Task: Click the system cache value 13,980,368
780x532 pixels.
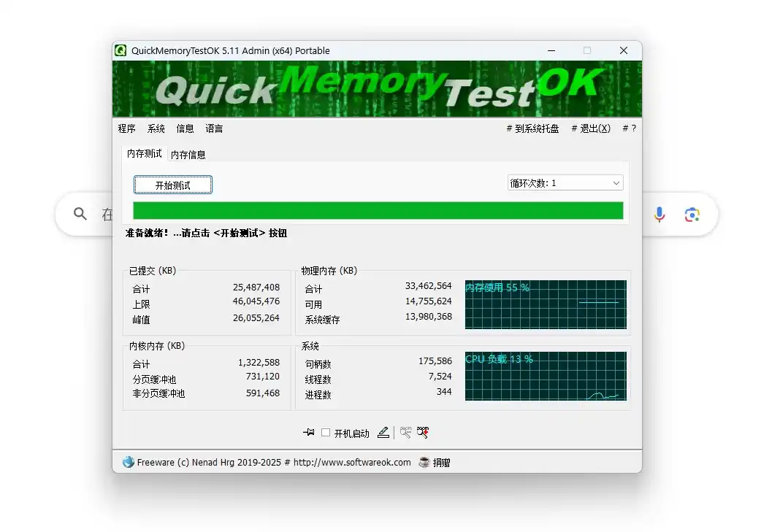Action: click(x=428, y=317)
